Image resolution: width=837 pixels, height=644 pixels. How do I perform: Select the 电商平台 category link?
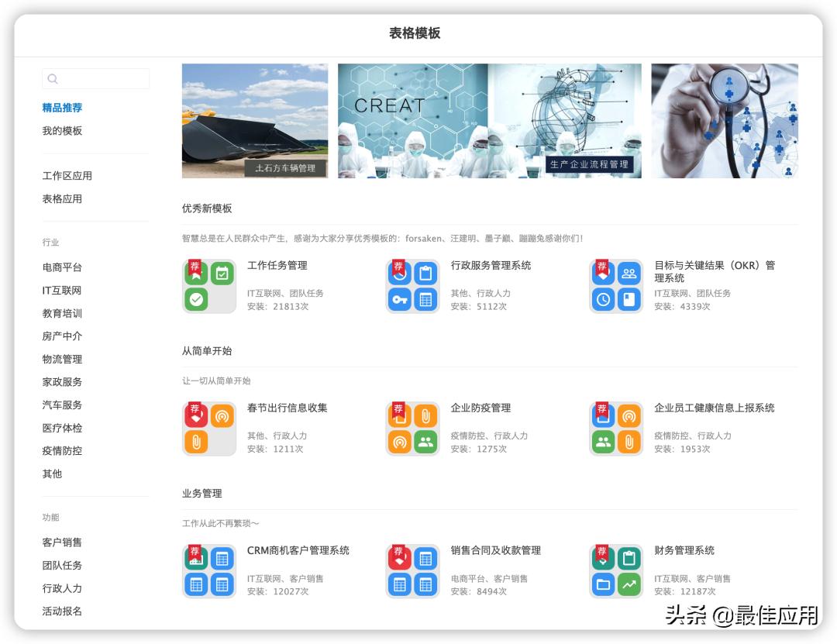click(x=61, y=267)
